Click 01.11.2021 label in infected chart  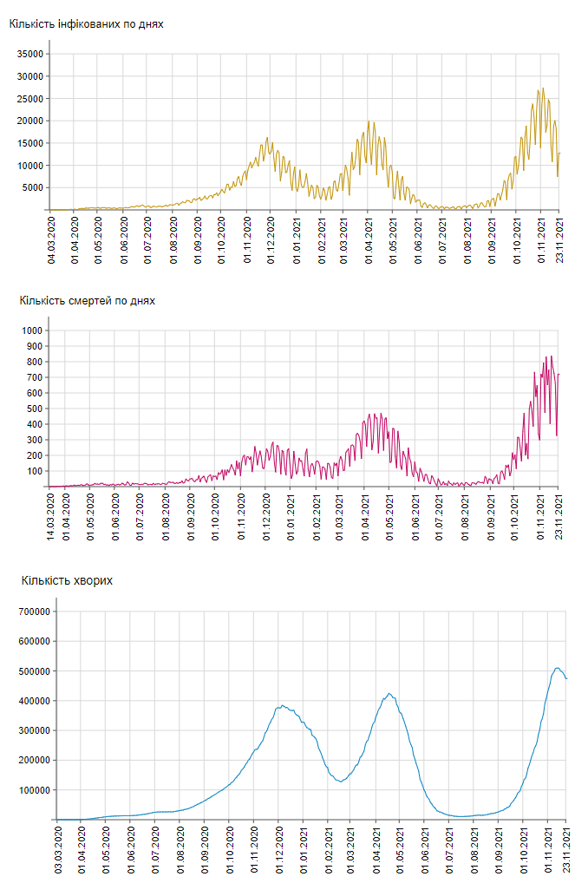coord(541,240)
